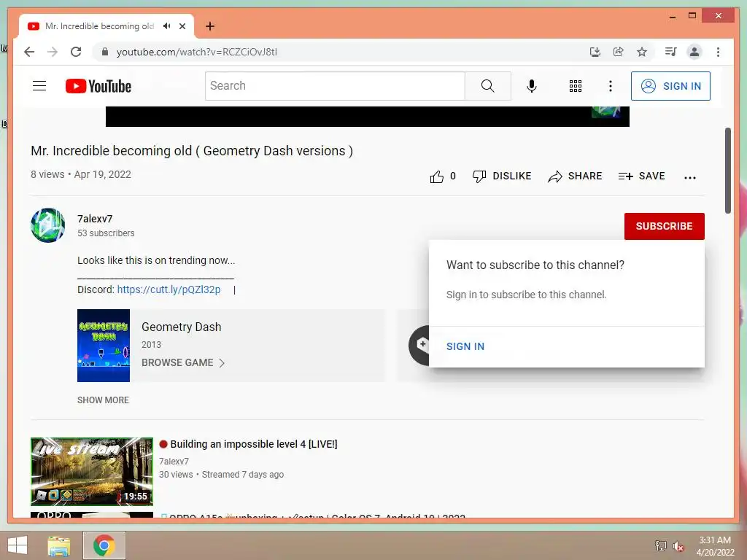Screen dimensions: 747x560
Task: Expand the chevron next to BROWSE GAME
Action: tap(222, 363)
